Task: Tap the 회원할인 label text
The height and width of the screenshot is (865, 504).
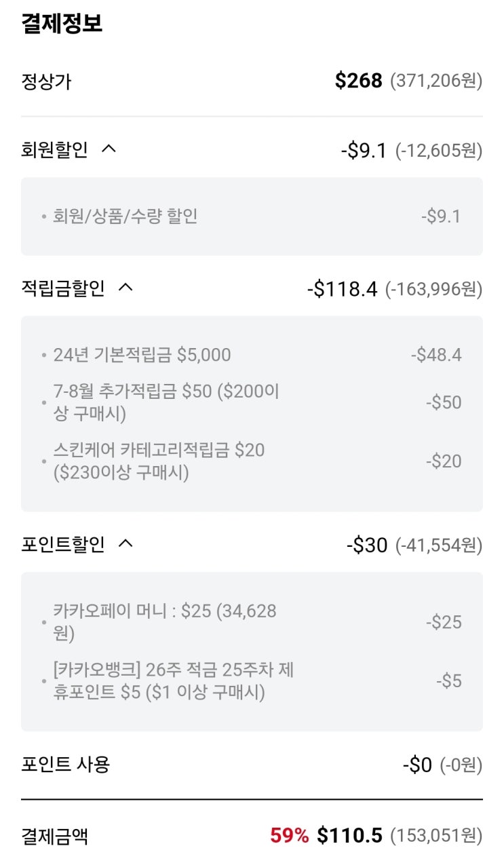Action: pyautogui.click(x=55, y=150)
